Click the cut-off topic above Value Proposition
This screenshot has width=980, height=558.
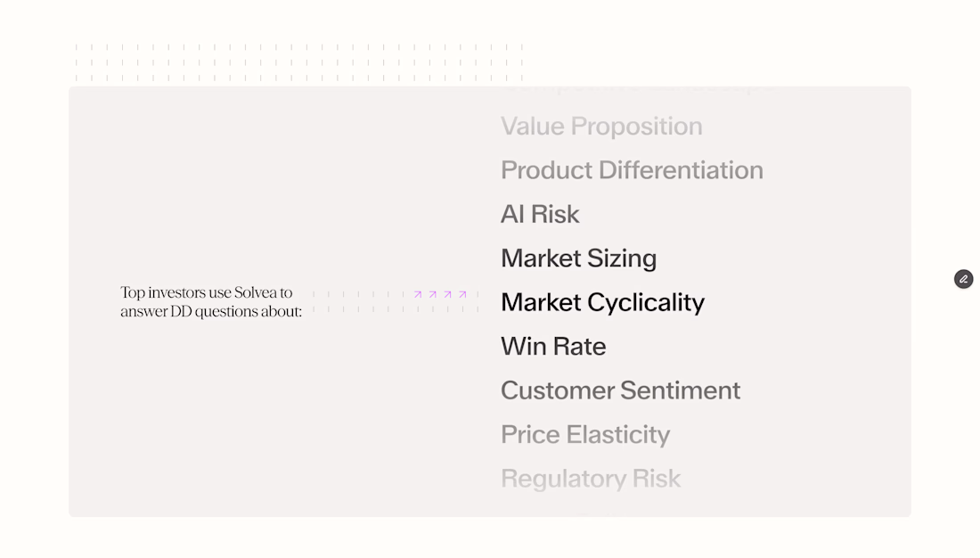[637, 89]
